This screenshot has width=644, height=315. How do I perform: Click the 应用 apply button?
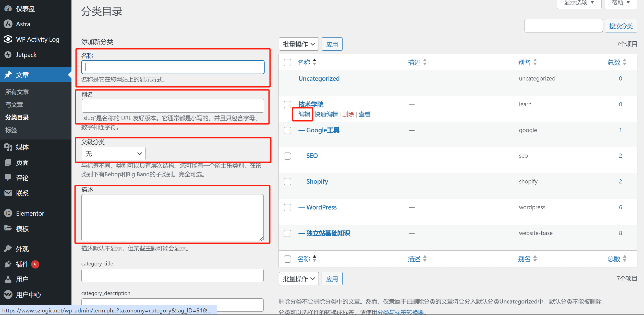pos(332,44)
